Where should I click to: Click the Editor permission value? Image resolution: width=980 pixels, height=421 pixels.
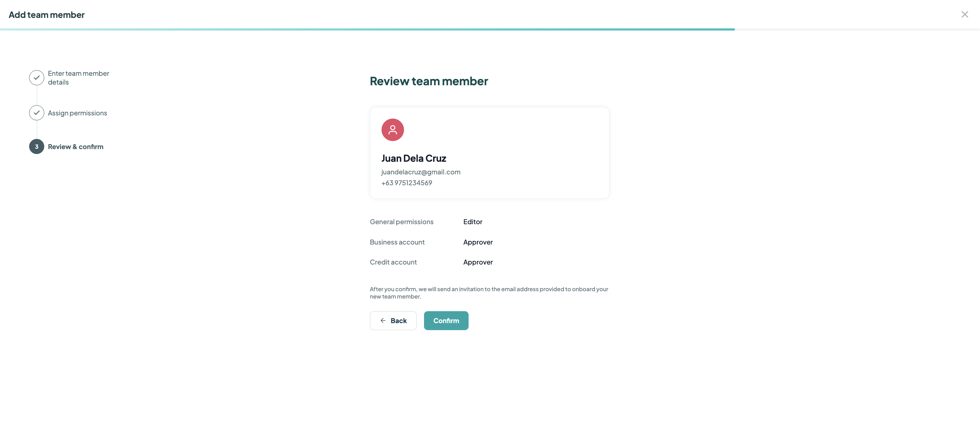[472, 221]
